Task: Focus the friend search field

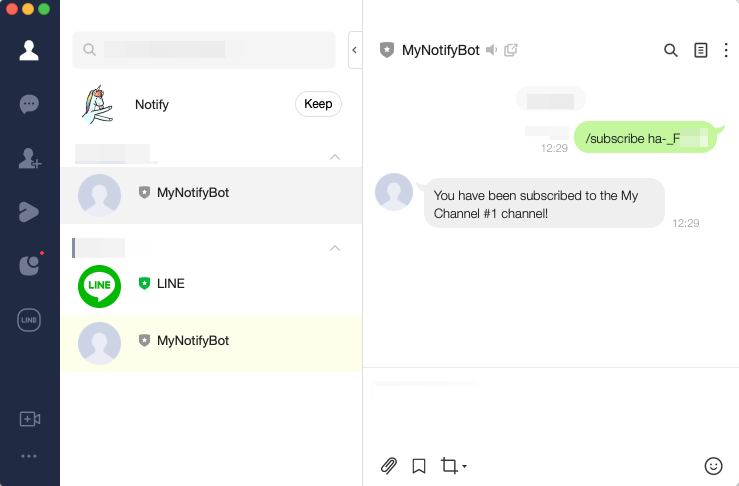Action: 204,50
